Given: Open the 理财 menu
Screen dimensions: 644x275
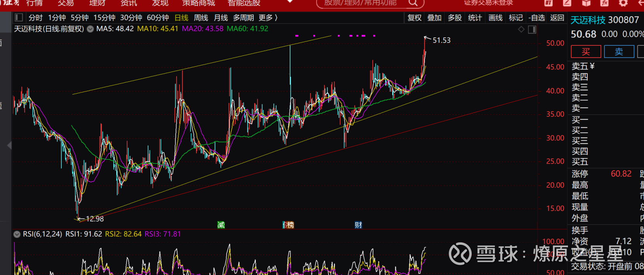Looking at the screenshot, I should tap(97, 3).
